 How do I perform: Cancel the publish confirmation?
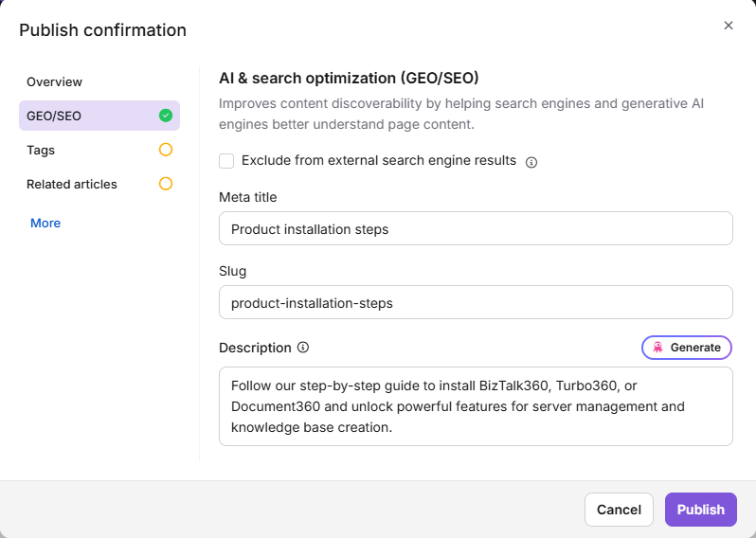[x=619, y=510]
